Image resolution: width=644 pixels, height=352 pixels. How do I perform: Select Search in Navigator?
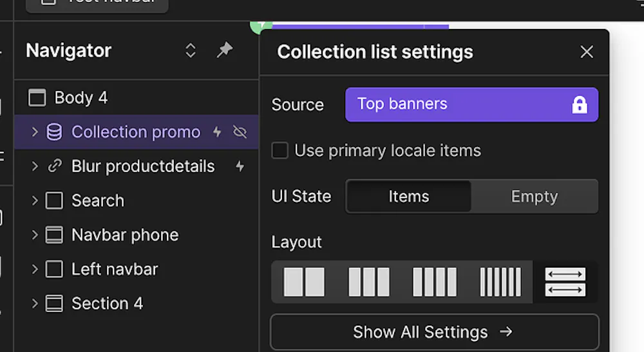[x=137, y=200]
